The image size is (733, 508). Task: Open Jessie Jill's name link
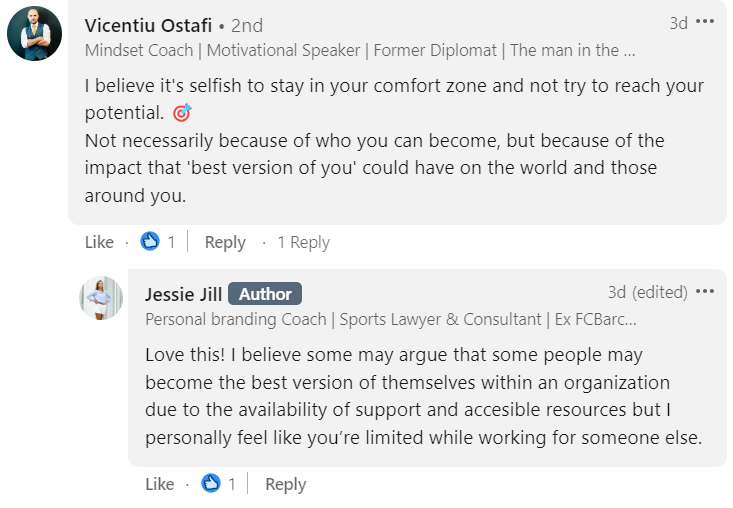pos(183,294)
